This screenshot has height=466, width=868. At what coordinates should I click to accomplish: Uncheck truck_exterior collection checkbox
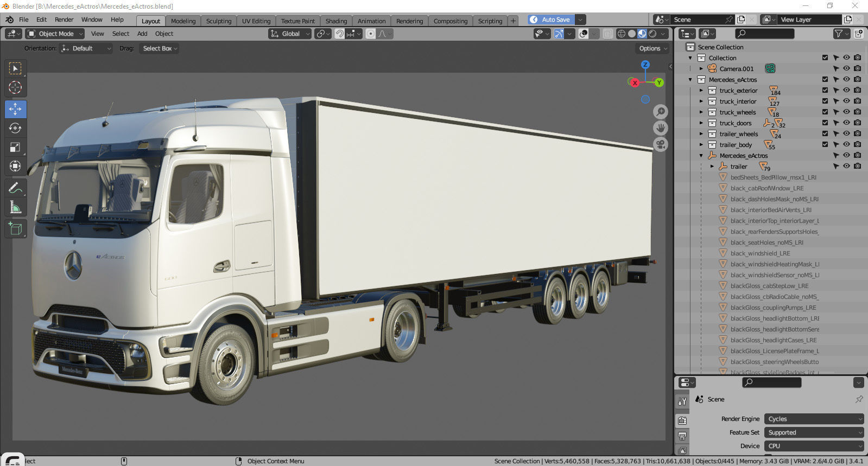825,91
